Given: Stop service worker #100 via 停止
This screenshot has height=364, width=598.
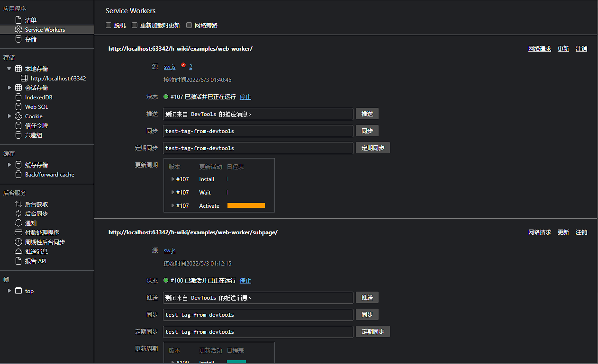Looking at the screenshot, I should click(x=245, y=280).
